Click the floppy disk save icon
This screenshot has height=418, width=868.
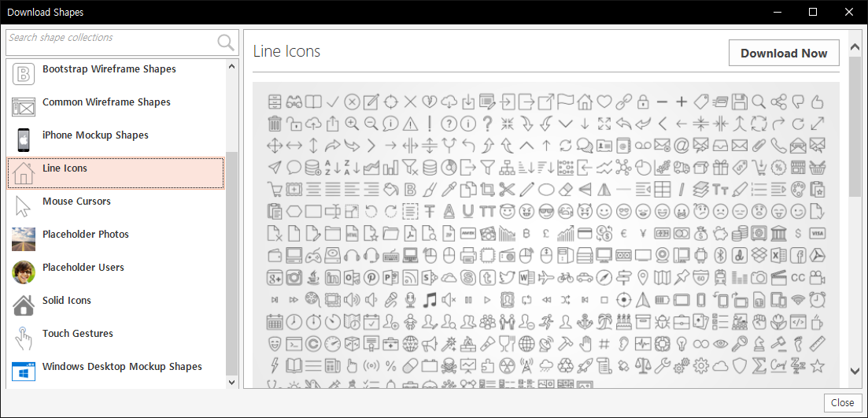(x=740, y=102)
